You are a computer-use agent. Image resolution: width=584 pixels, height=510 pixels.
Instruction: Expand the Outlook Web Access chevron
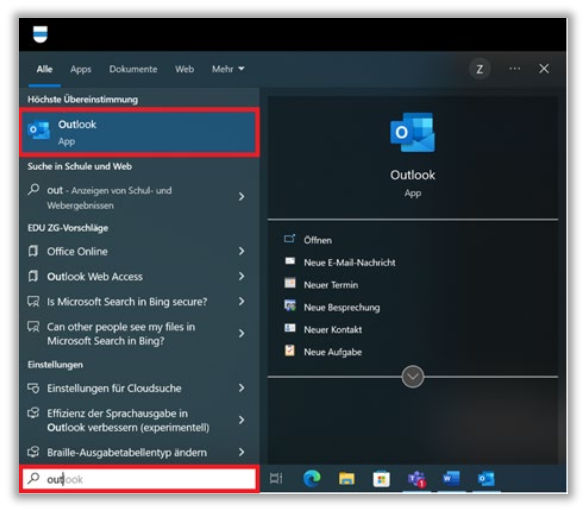click(241, 276)
